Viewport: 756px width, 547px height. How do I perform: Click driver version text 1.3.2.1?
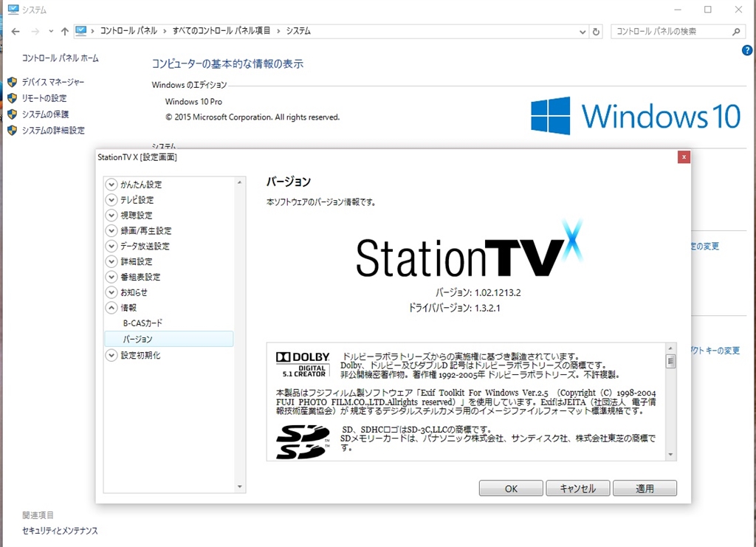pyautogui.click(x=487, y=308)
